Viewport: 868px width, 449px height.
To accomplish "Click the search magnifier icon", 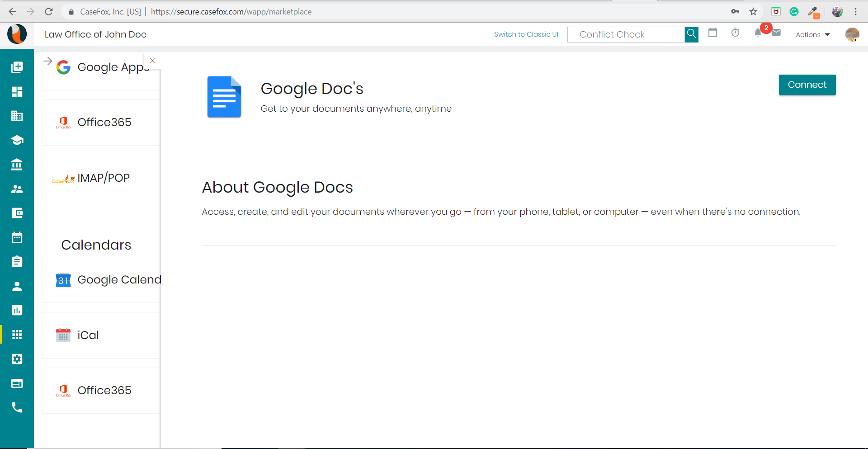I will tap(691, 34).
